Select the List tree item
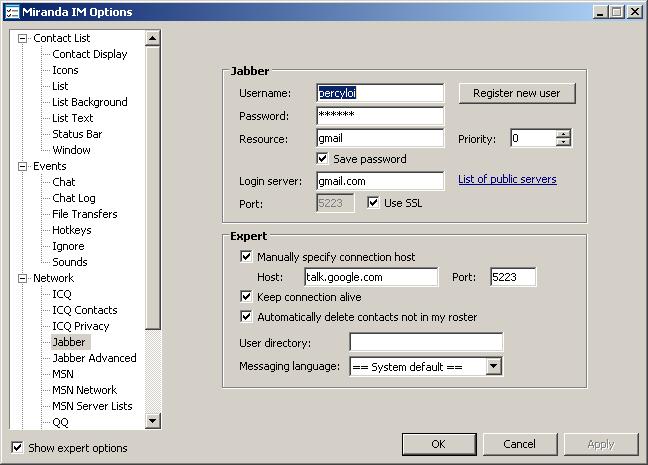The width and height of the screenshot is (648, 465). coord(60,86)
